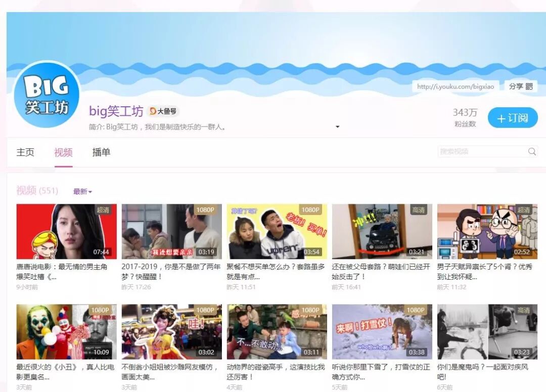Open the 动物界的碰瓷高手 video

277,331
